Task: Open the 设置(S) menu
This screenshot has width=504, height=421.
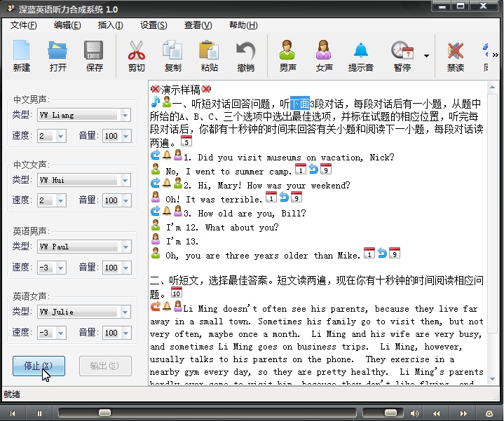Action: [154, 25]
